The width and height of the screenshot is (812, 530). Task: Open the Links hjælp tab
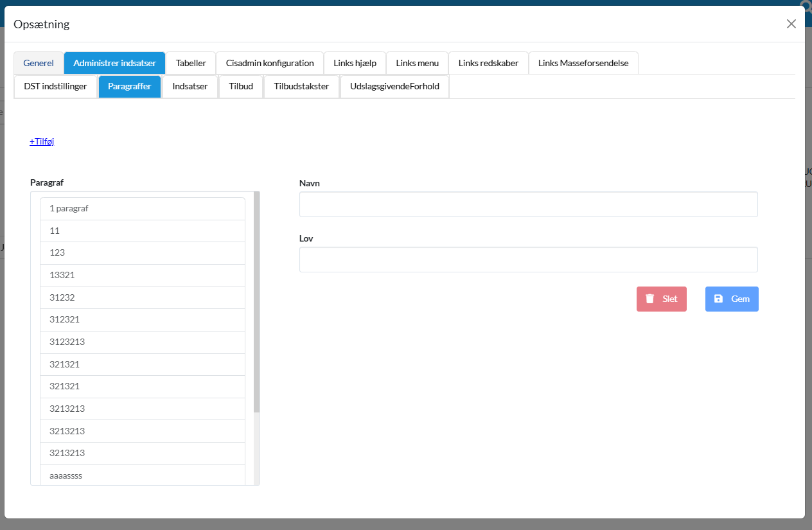(355, 63)
